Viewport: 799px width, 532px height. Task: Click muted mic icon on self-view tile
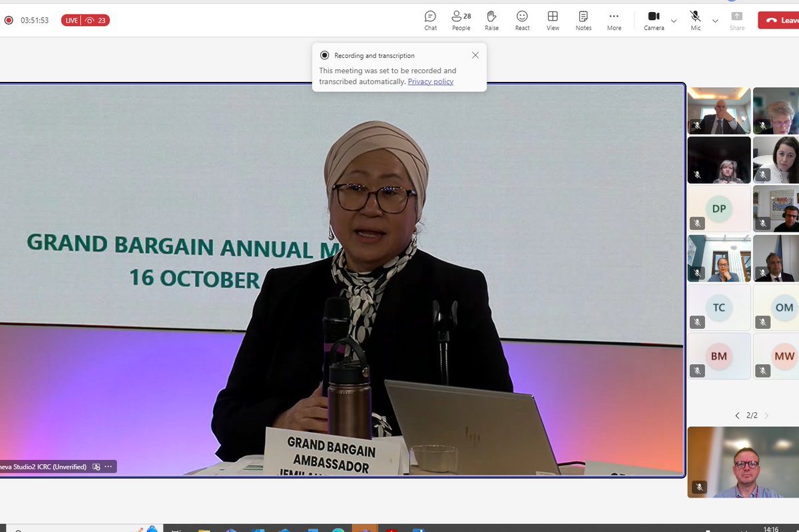698,487
